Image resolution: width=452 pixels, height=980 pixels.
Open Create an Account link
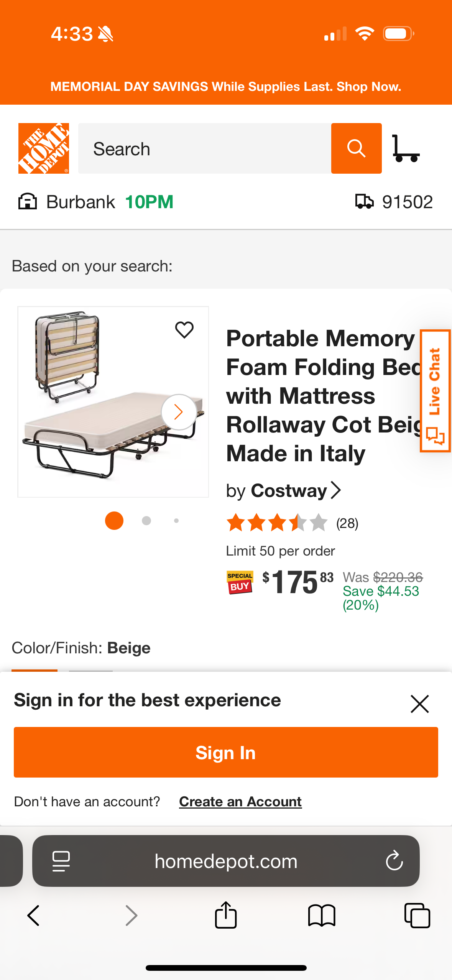pos(240,801)
